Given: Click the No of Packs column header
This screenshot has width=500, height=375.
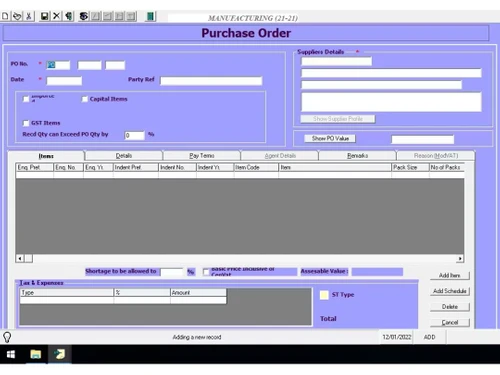Looking at the screenshot, I should pos(447,167).
